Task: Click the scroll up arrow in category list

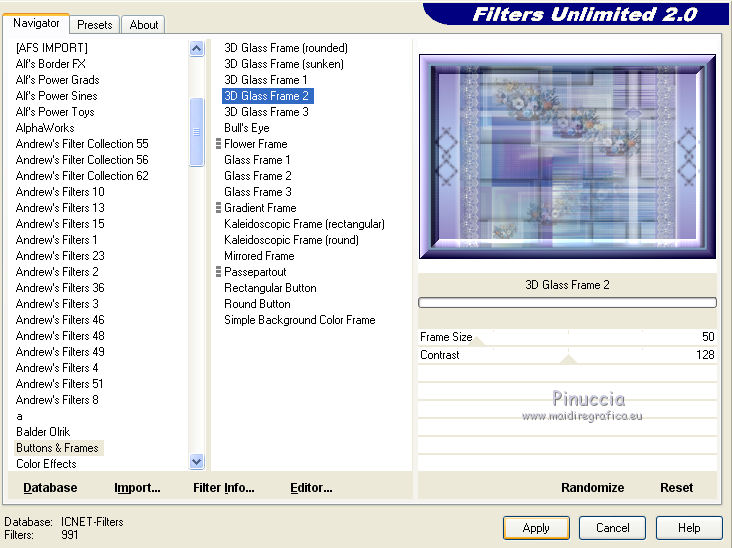Action: click(x=197, y=49)
